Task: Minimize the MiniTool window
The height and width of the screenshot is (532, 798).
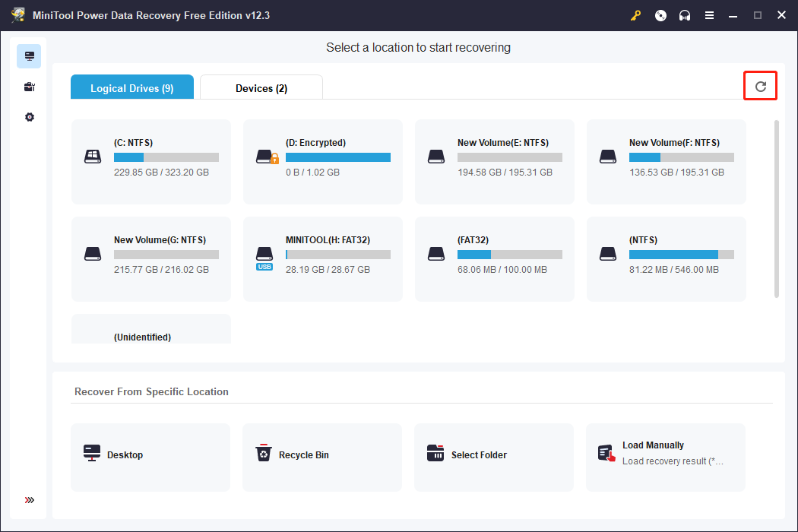Action: [733, 15]
